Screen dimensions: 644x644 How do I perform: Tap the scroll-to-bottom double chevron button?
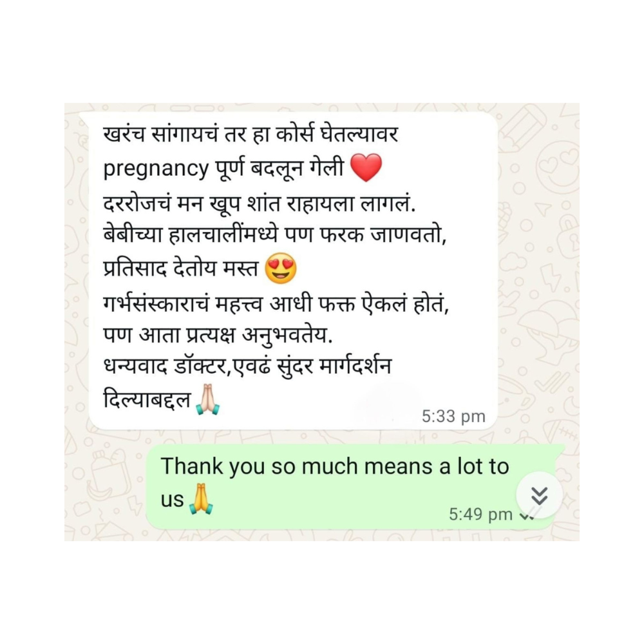pos(539,495)
